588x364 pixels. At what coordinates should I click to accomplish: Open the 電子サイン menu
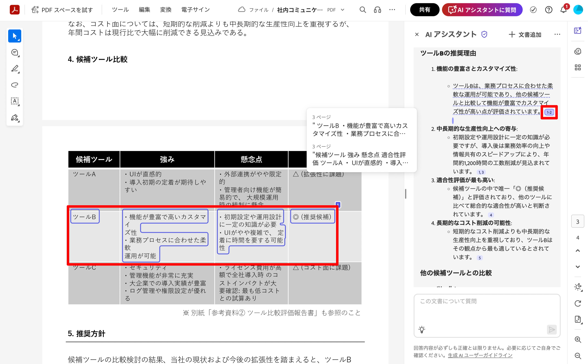pyautogui.click(x=195, y=10)
